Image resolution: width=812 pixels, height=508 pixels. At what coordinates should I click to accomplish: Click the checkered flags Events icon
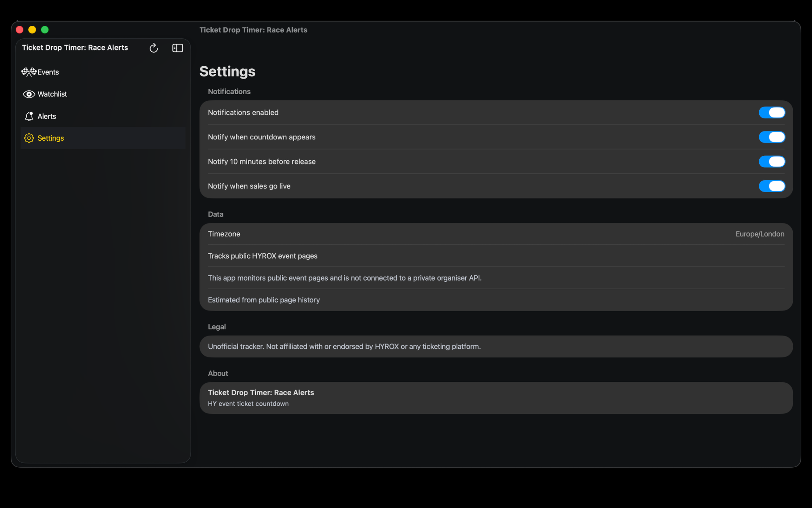click(29, 72)
